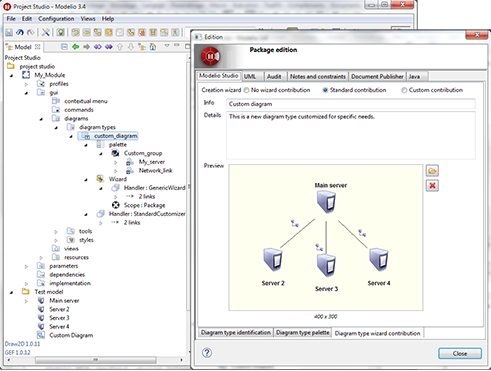Viewport: 491px width, 371px height.
Task: Expand the parameters tree node
Action: coord(26,266)
